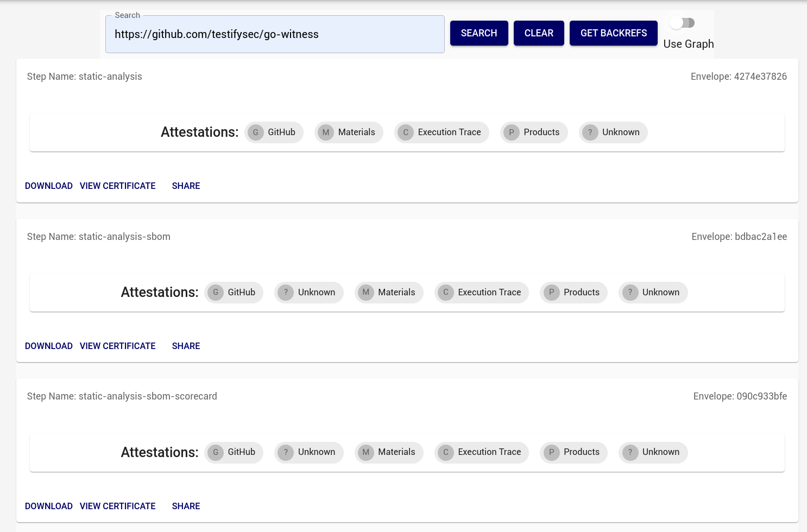The height and width of the screenshot is (532, 807).
Task: Open Execution Trace chip in sbom-scorecard card
Action: [482, 452]
